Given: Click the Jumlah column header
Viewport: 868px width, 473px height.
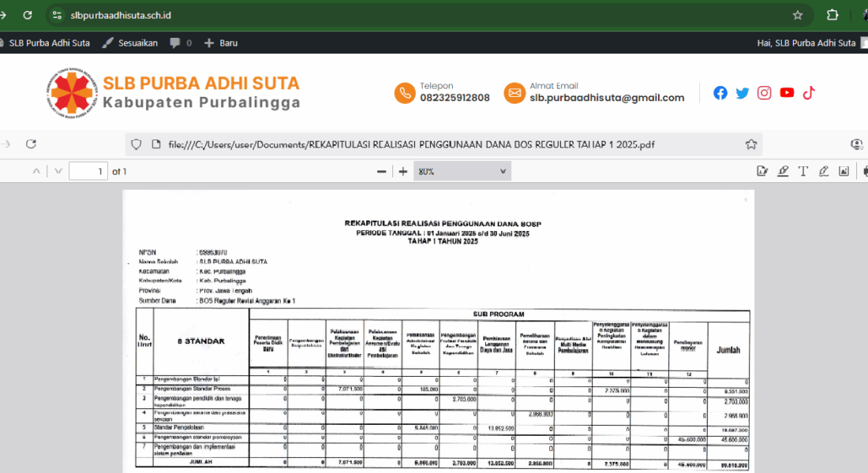Looking at the screenshot, I should tap(728, 350).
